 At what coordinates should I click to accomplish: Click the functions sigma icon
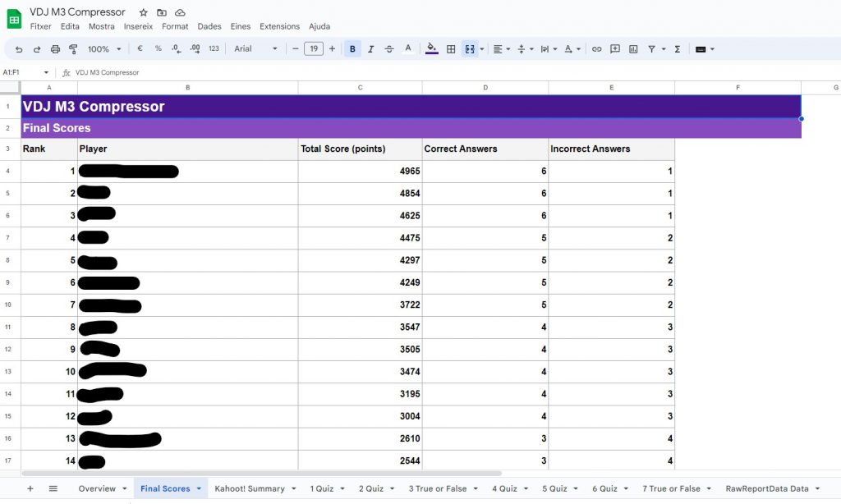coord(678,49)
